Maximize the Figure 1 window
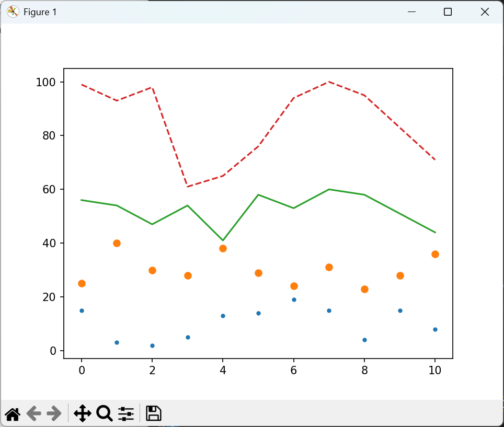504x427 pixels. [448, 11]
